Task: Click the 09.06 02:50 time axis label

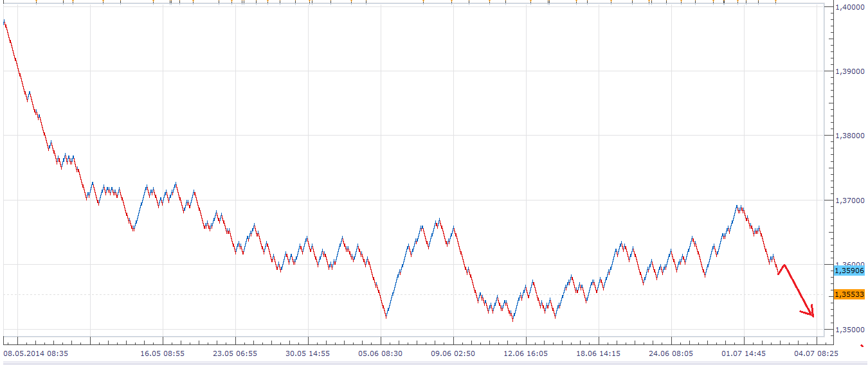Action: point(453,353)
